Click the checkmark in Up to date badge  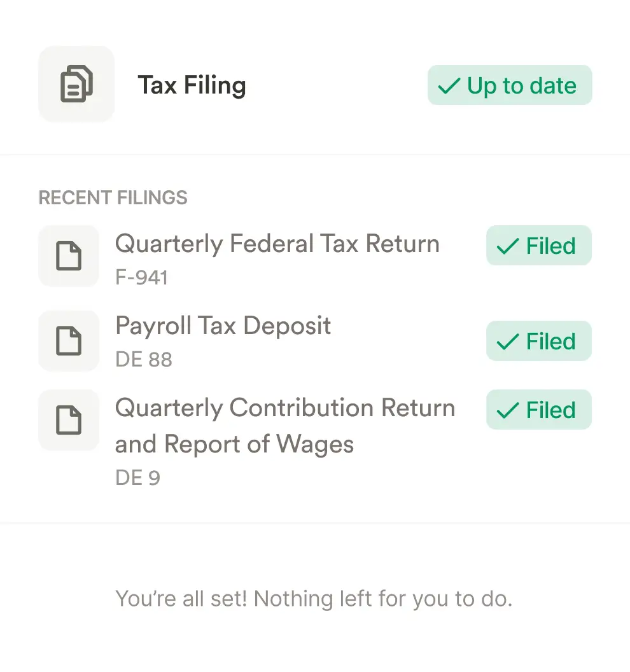[449, 85]
